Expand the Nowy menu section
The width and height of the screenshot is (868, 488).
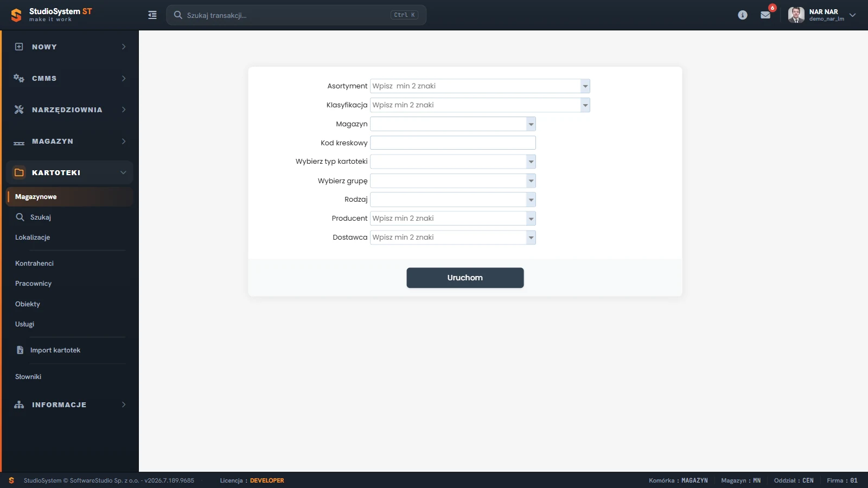point(124,47)
